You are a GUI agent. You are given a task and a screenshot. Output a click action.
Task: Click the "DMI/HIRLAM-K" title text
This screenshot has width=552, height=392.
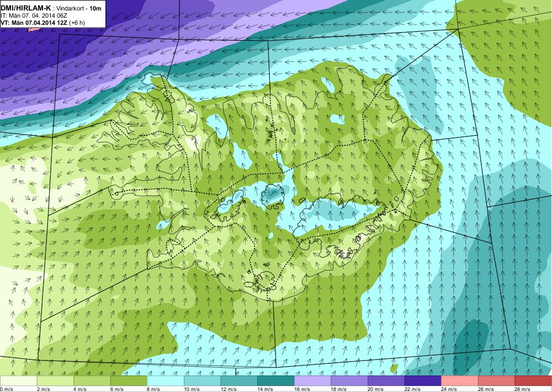point(26,8)
